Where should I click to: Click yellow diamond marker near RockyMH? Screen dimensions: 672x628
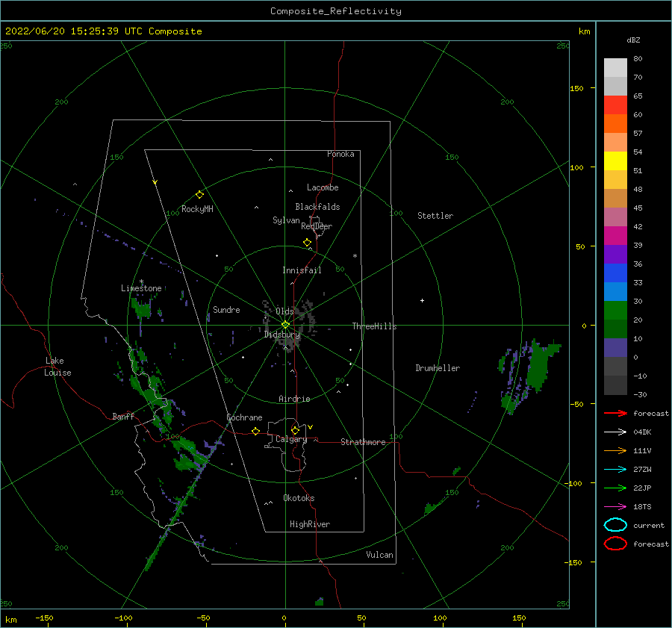[199, 195]
